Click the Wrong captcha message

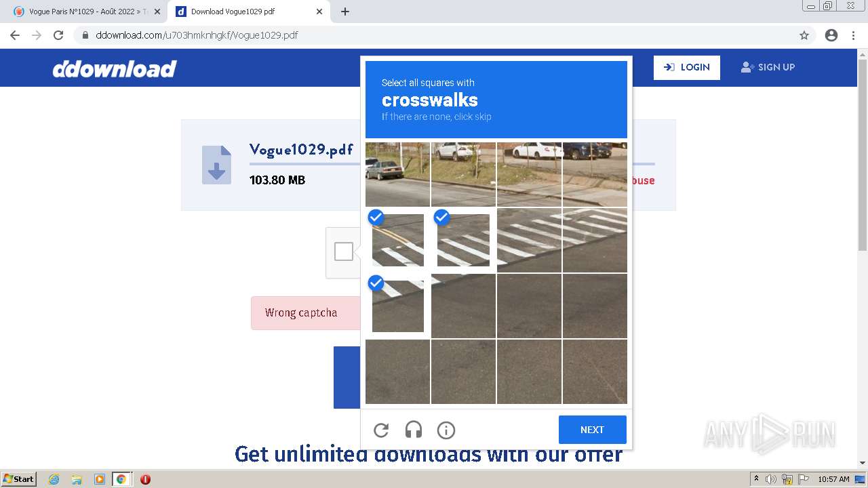coord(301,312)
